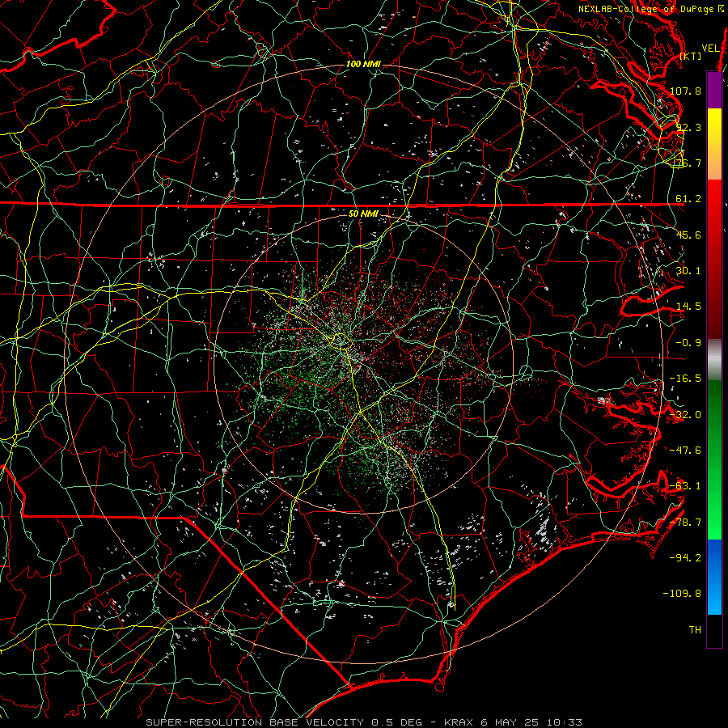The image size is (728, 728).
Task: Click the 92.3 velocity scale value
Action: 688,127
